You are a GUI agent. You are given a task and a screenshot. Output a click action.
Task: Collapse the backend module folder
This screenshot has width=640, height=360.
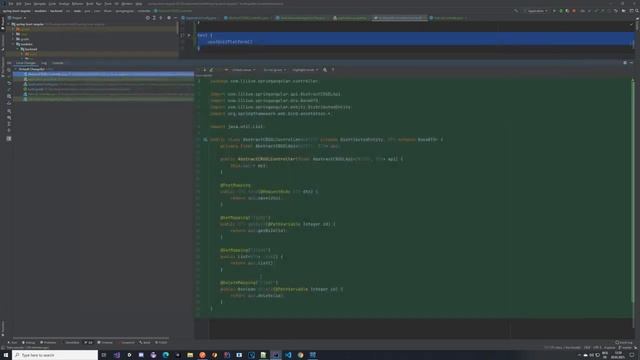18,49
